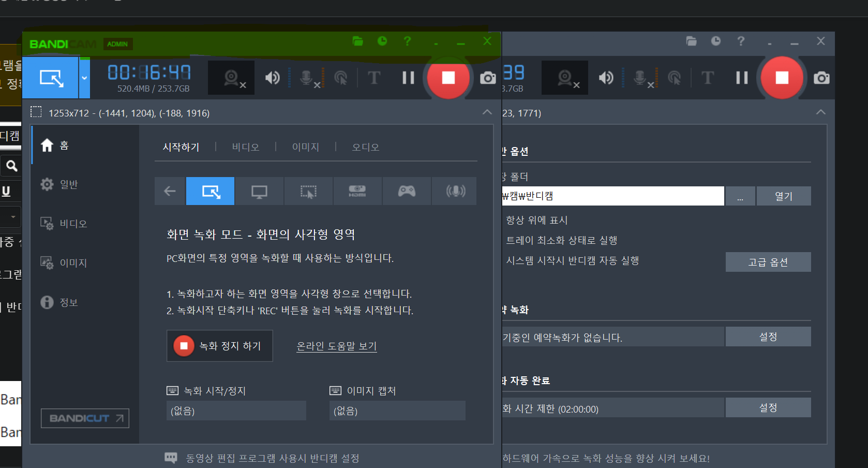Open output folder icon in green title bar
The width and height of the screenshot is (868, 468).
357,41
